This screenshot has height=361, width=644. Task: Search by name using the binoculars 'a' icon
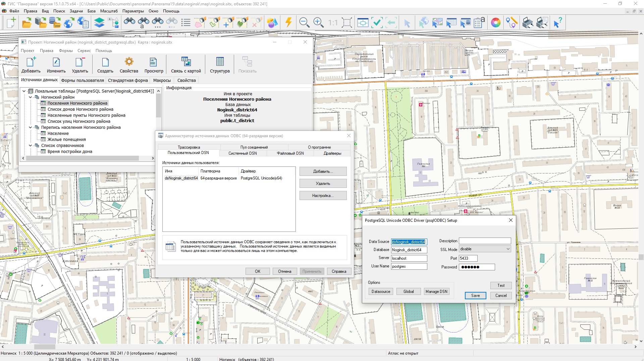point(144,23)
